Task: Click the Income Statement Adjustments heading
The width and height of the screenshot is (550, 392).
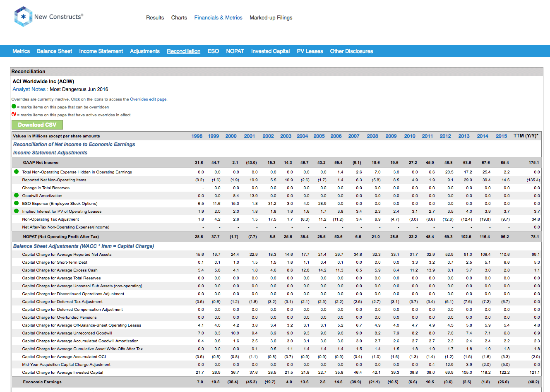Action: 50,153
